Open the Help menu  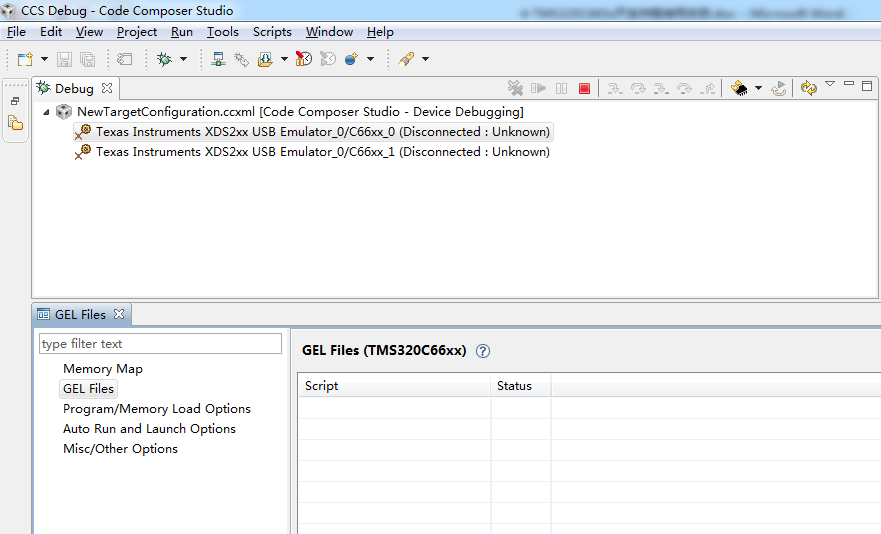(380, 32)
